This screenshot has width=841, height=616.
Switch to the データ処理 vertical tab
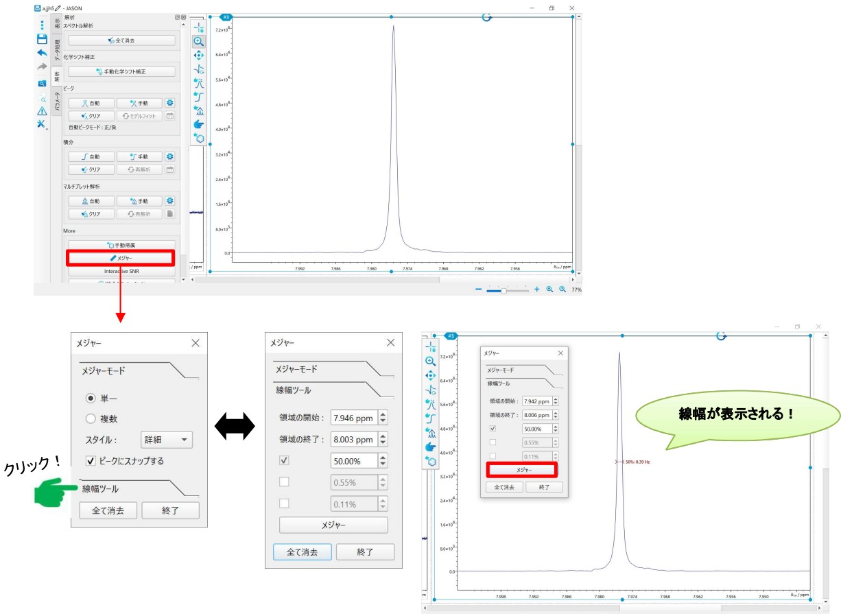(57, 52)
